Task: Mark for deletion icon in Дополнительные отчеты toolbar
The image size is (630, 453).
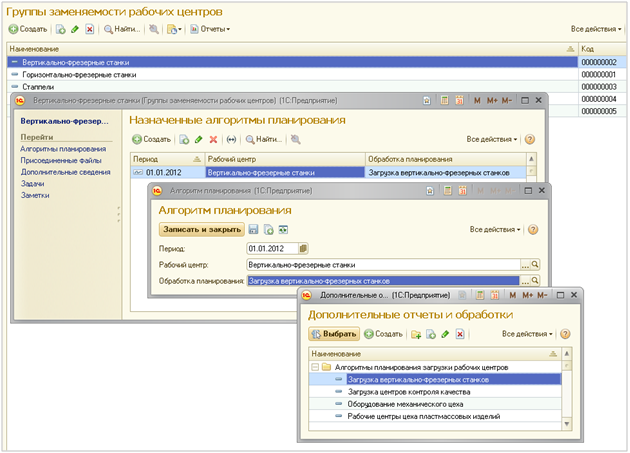Action: [x=460, y=334]
